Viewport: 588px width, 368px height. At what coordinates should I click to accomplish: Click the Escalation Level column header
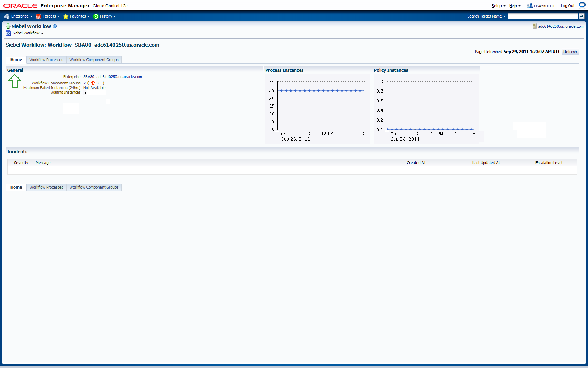555,163
